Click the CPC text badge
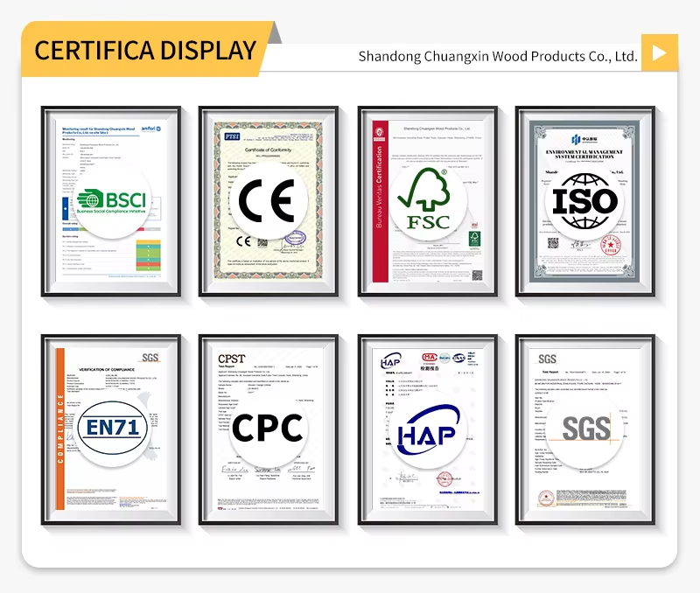Image resolution: width=700 pixels, height=593 pixels. [268, 429]
